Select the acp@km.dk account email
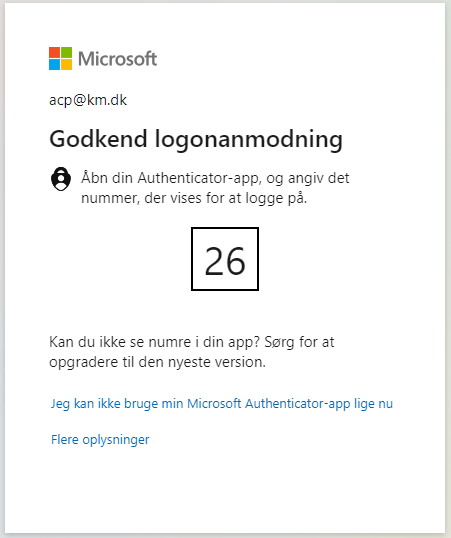Image resolution: width=451 pixels, height=538 pixels. point(88,100)
